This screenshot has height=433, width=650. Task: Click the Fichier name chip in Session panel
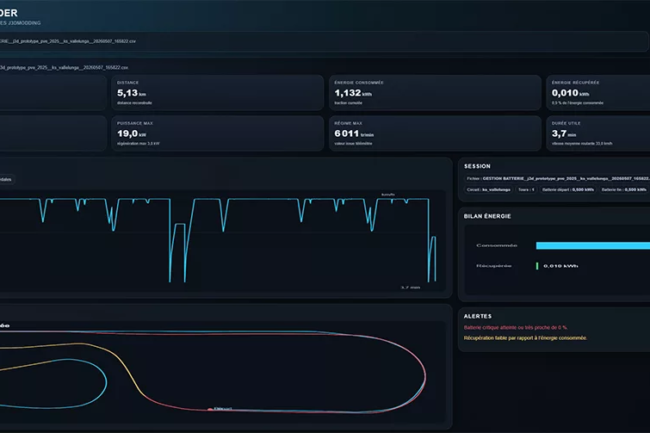(557, 179)
